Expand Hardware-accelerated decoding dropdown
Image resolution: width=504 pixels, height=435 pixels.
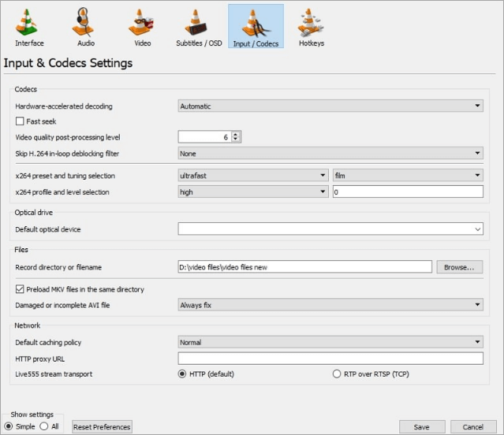330,106
